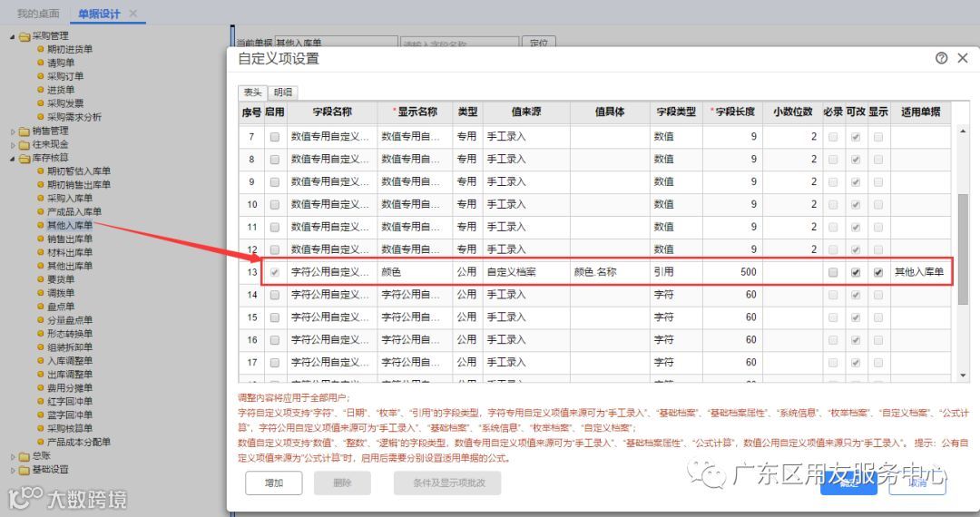Enable checkbox for row 17
Screen dimensions: 980x517
coord(274,363)
